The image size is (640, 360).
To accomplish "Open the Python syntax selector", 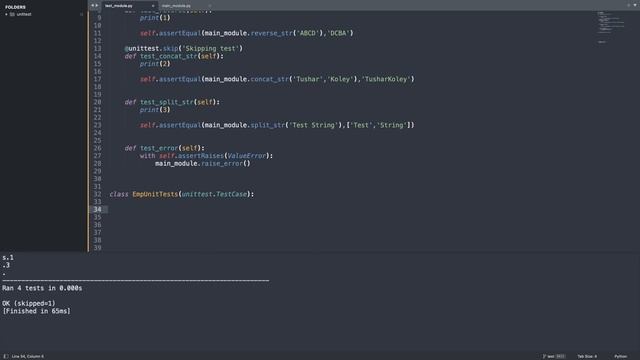I will pyautogui.click(x=620, y=356).
